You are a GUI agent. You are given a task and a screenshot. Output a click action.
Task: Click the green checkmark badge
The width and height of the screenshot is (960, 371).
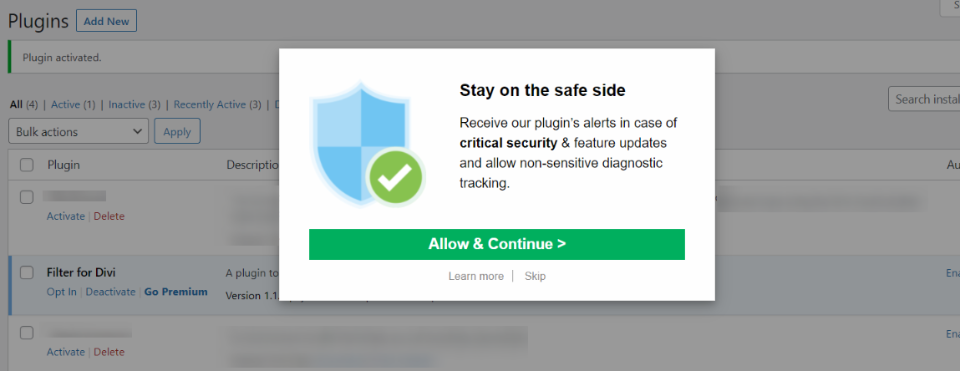pos(395,178)
